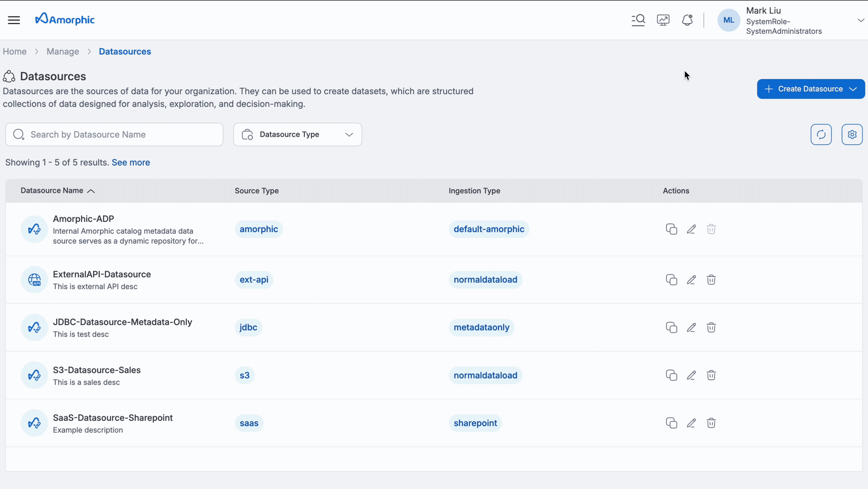Viewport: 868px width, 489px height.
Task: Open the user profile dropdown chevron
Action: (x=860, y=20)
